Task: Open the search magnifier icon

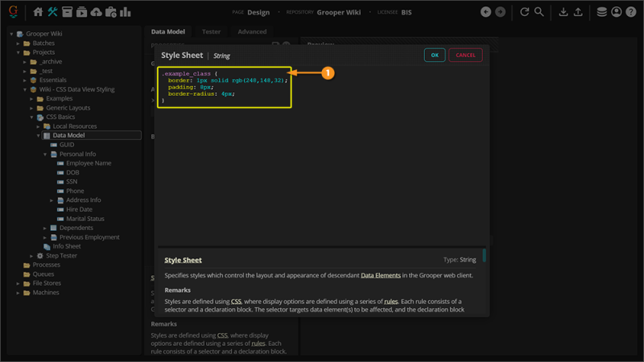Action: point(539,12)
